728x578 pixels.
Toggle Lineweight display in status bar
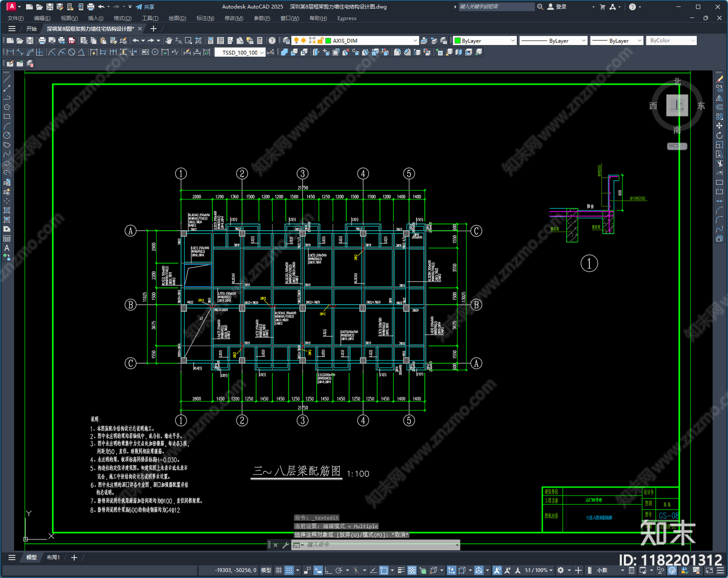tap(401, 570)
